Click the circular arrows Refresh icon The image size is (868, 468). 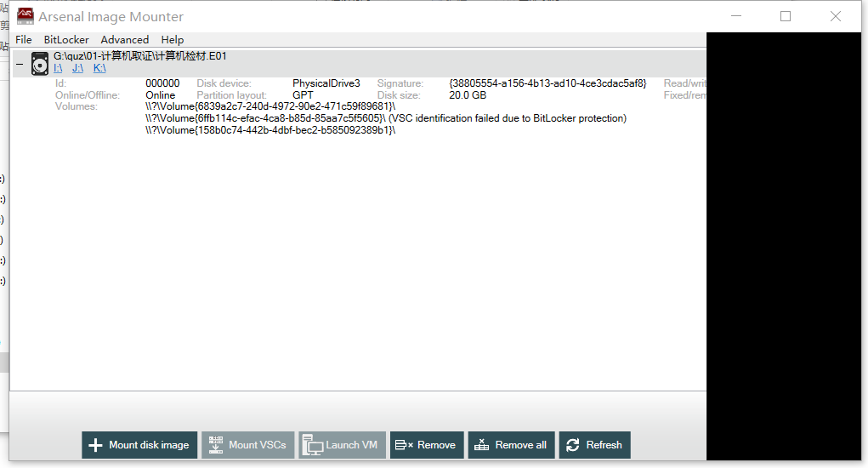click(572, 445)
